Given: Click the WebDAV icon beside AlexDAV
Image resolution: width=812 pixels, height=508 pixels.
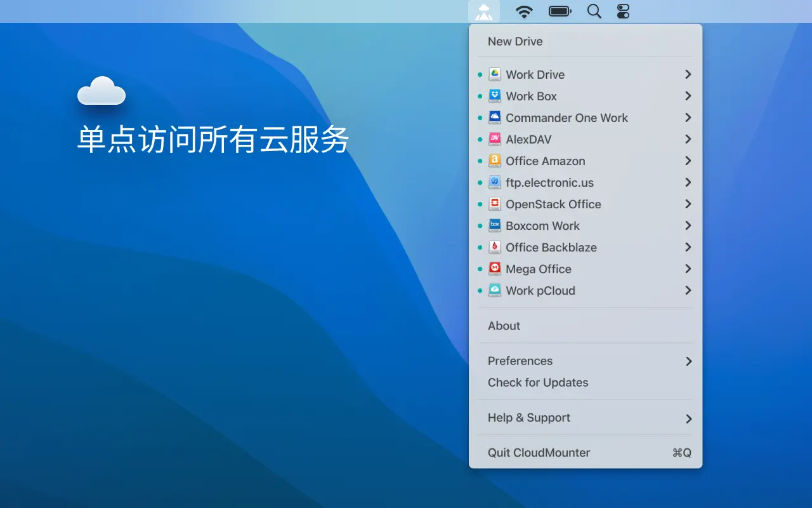Looking at the screenshot, I should [495, 139].
